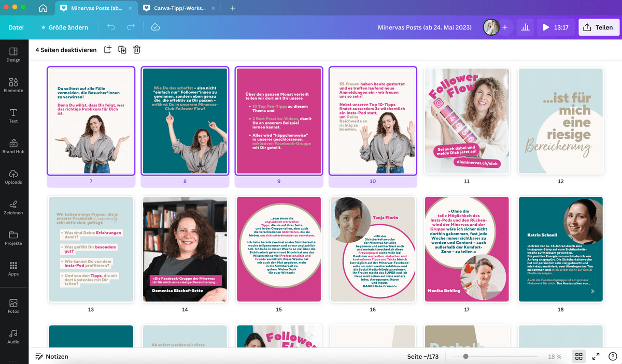The width and height of the screenshot is (622, 364).
Task: Open the Audio panel
Action: click(13, 336)
